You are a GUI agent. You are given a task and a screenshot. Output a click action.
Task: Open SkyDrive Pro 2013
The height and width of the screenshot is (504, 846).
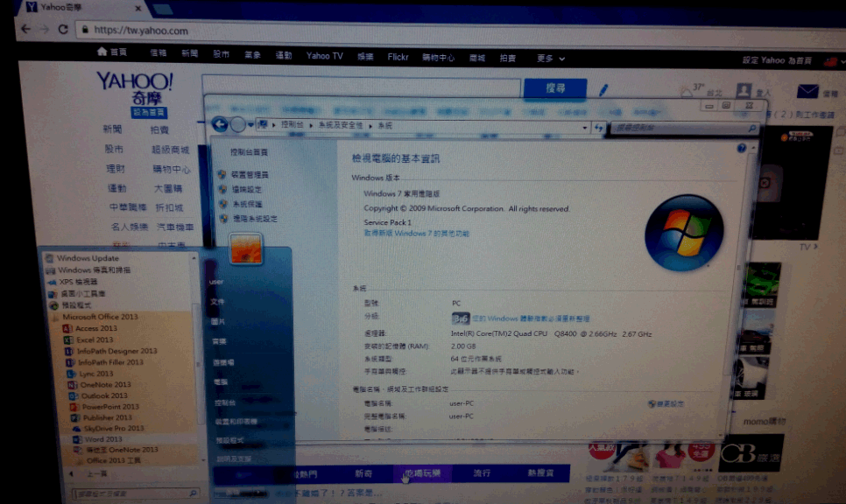(x=108, y=429)
